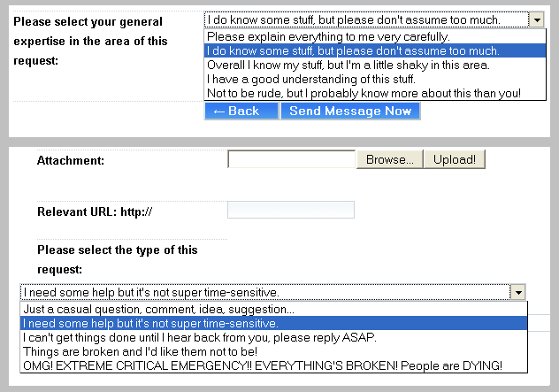Choose 'Not to be rude' expertise option
Viewport: 559px width, 392px height.
click(x=364, y=93)
